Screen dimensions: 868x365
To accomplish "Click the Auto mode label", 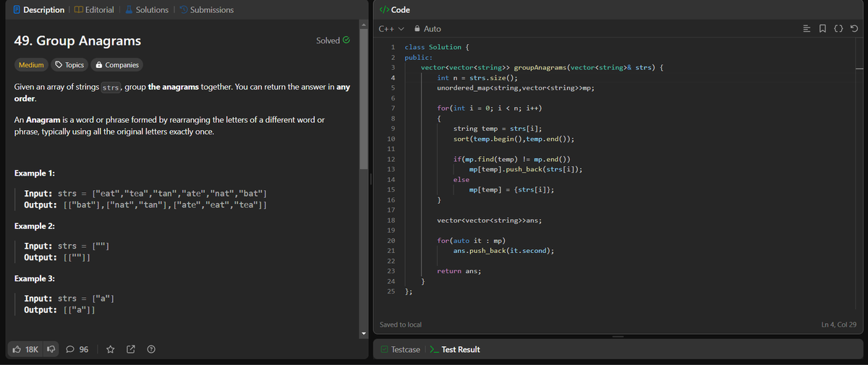I will click(x=433, y=29).
